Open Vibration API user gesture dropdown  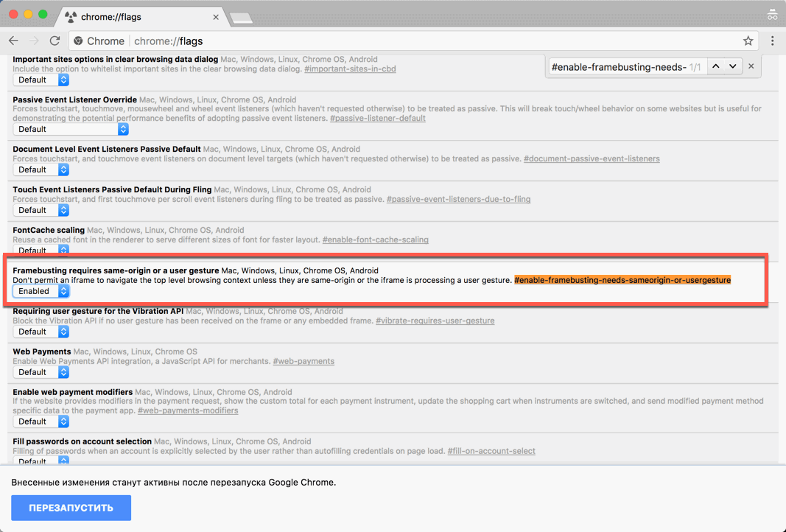click(41, 332)
